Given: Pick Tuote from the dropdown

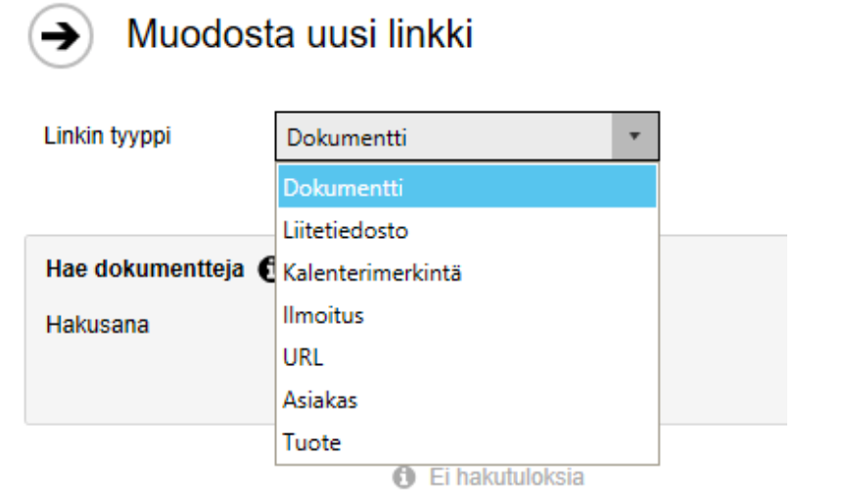Looking at the screenshot, I should [467, 442].
